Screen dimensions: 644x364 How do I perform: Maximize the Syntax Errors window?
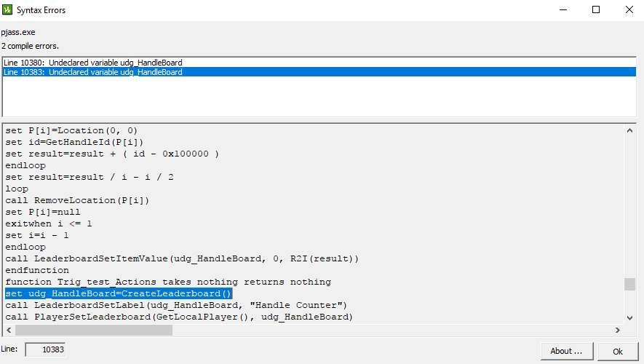click(596, 9)
